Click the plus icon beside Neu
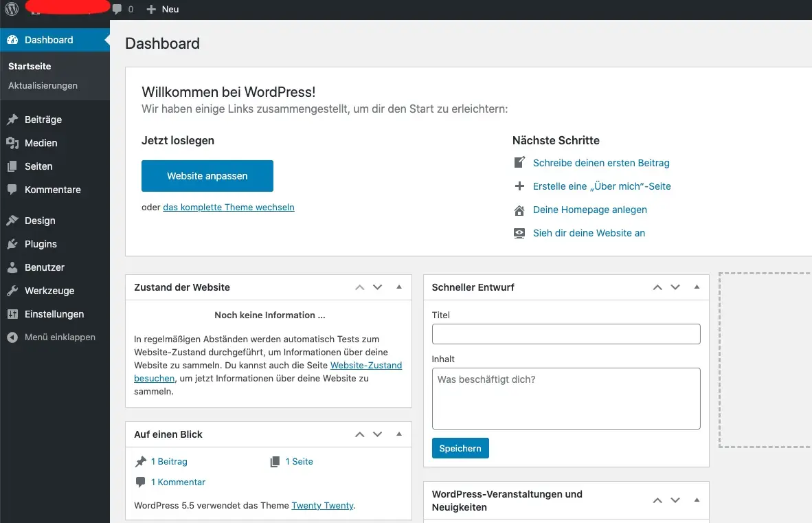Image resolution: width=812 pixels, height=523 pixels. [150, 10]
